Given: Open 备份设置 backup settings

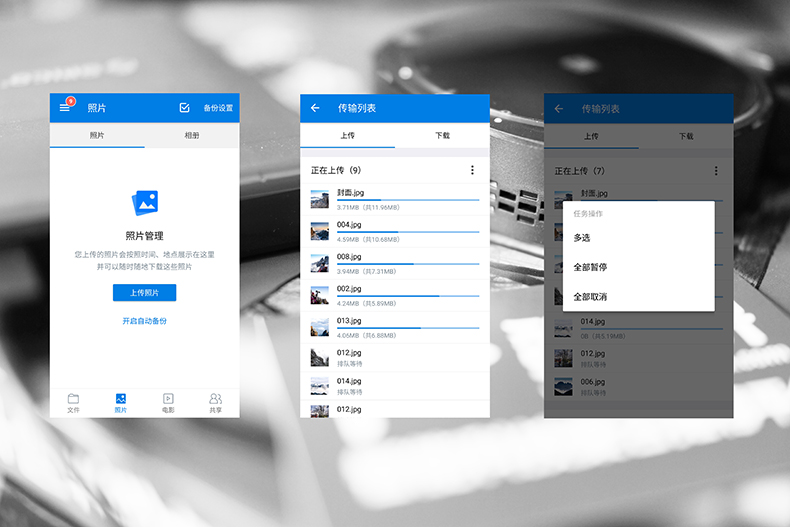Looking at the screenshot, I should tap(218, 108).
